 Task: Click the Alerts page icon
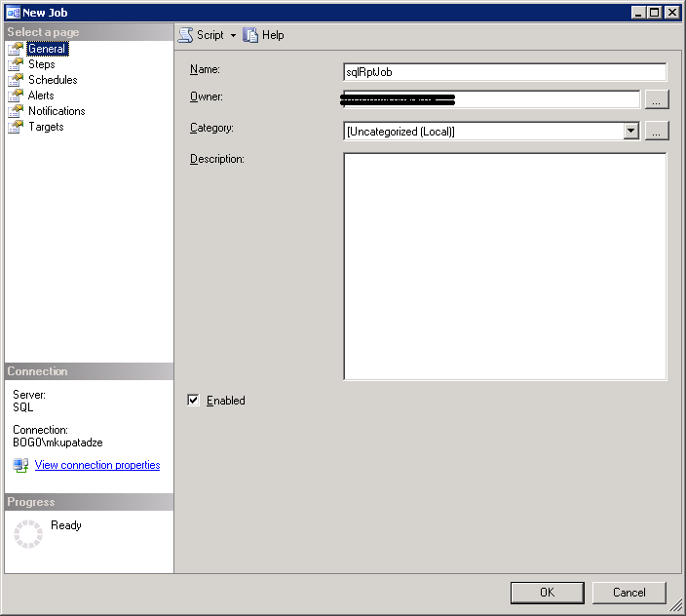[x=16, y=96]
